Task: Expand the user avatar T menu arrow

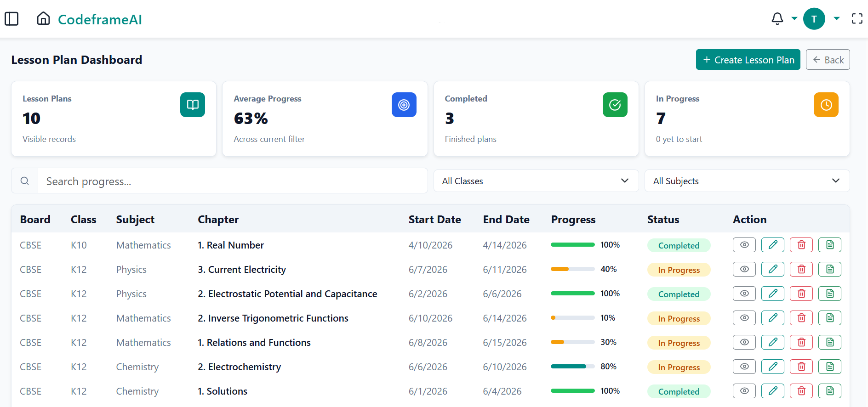Action: 837,19
